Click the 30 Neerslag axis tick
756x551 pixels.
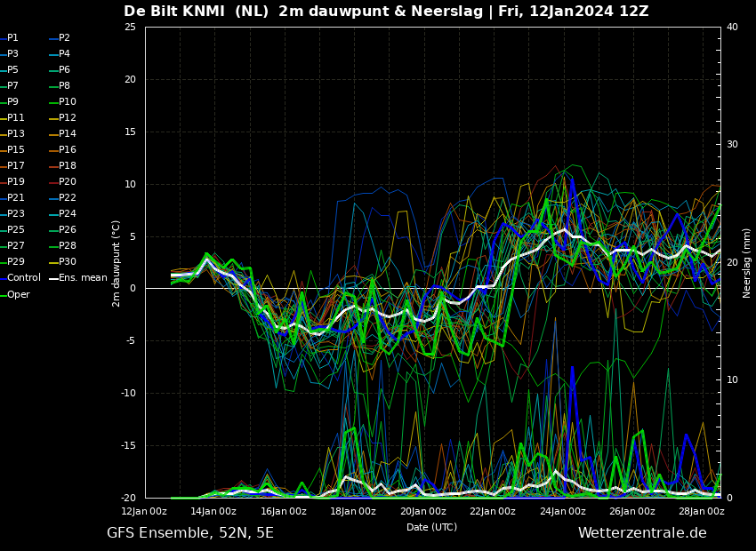coord(732,145)
